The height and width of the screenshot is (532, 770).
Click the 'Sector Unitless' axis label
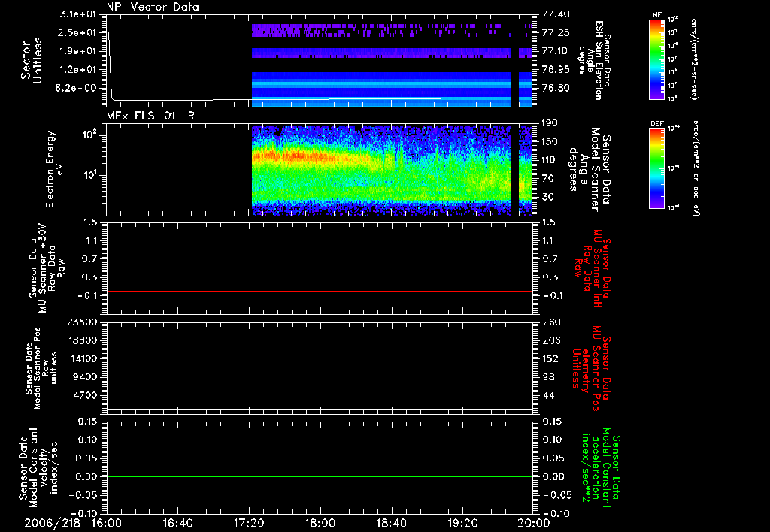point(32,60)
